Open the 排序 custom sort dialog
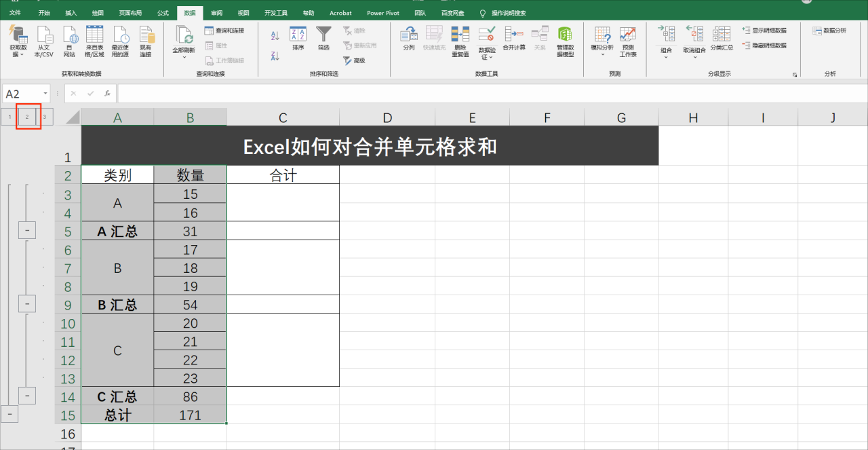Viewport: 868px width, 450px height. click(298, 39)
